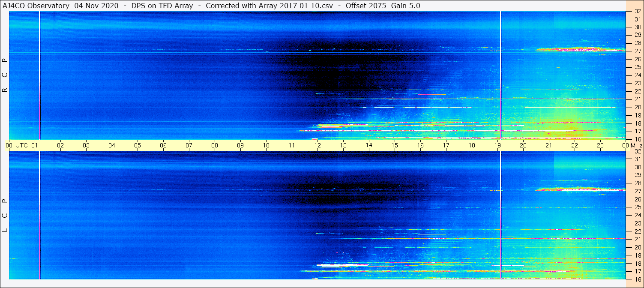Click the 02 hour label on time axis
The width and height of the screenshot is (644, 288).
(x=60, y=145)
